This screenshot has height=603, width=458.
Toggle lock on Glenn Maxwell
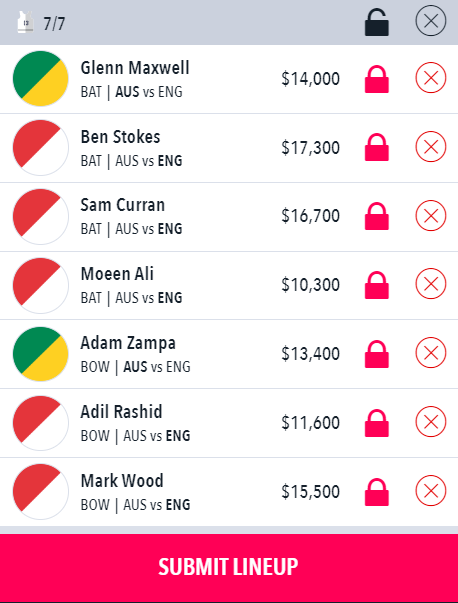pos(377,79)
